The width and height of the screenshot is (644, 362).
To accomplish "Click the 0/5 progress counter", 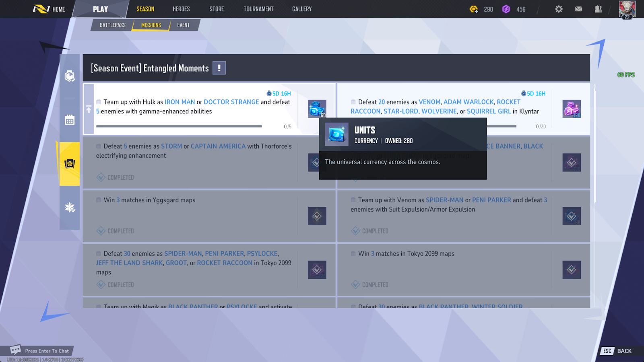I will pos(287,126).
